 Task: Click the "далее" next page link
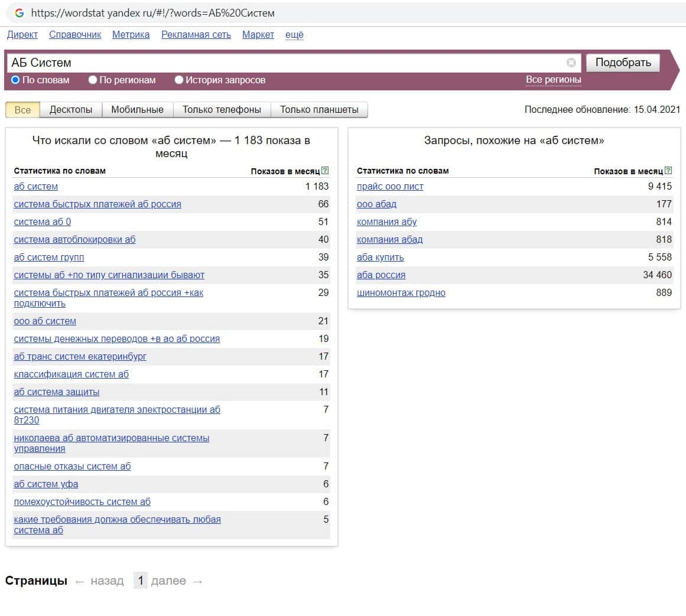(168, 581)
